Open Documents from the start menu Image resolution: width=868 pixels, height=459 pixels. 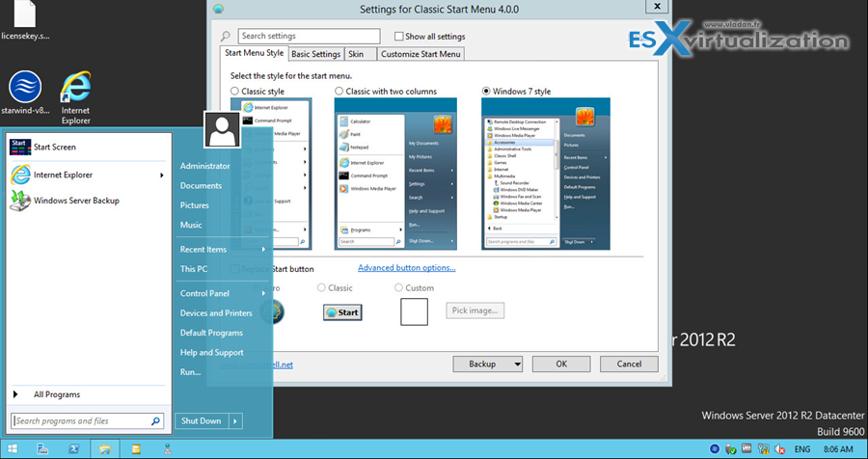[x=201, y=186]
